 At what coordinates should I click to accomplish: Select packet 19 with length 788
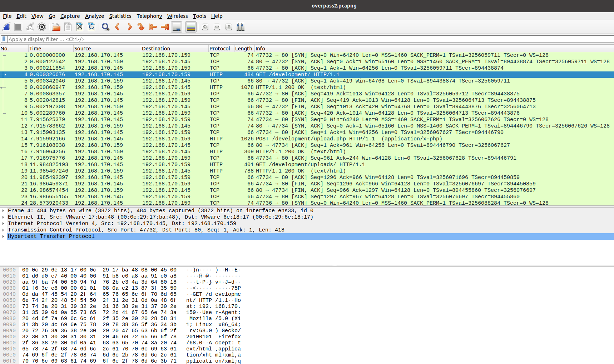coord(307,171)
